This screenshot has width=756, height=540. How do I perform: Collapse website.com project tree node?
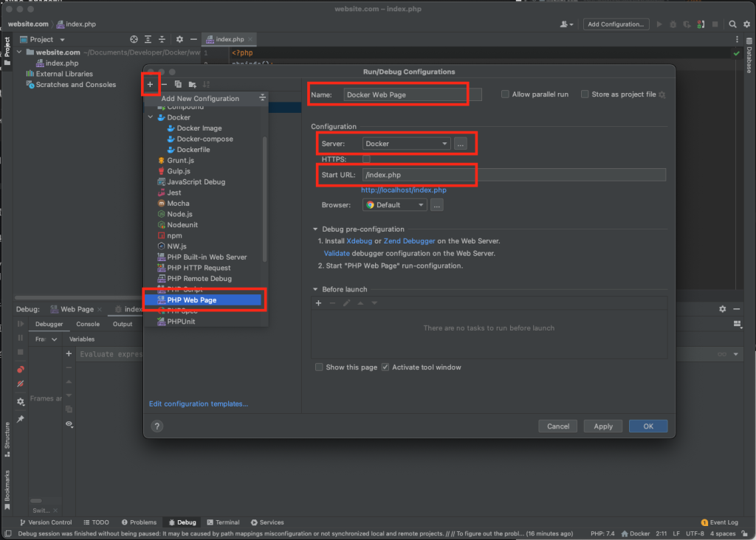click(x=19, y=52)
